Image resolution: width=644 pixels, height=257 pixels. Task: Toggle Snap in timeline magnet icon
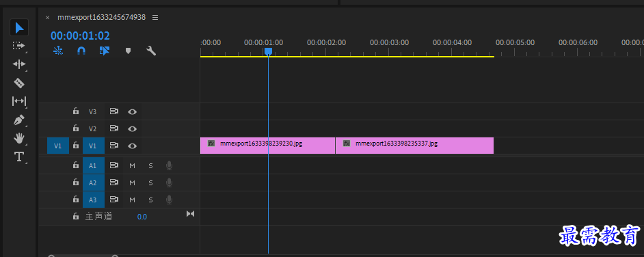(x=81, y=51)
